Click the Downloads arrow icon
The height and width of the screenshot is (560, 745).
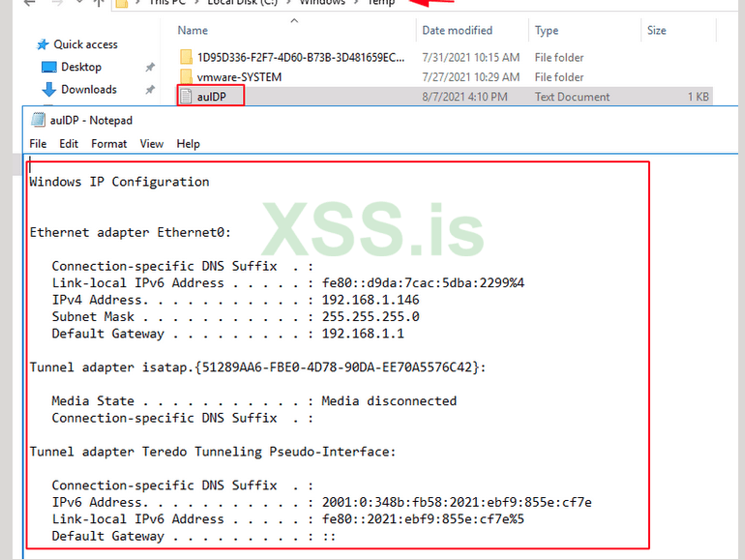click(48, 89)
